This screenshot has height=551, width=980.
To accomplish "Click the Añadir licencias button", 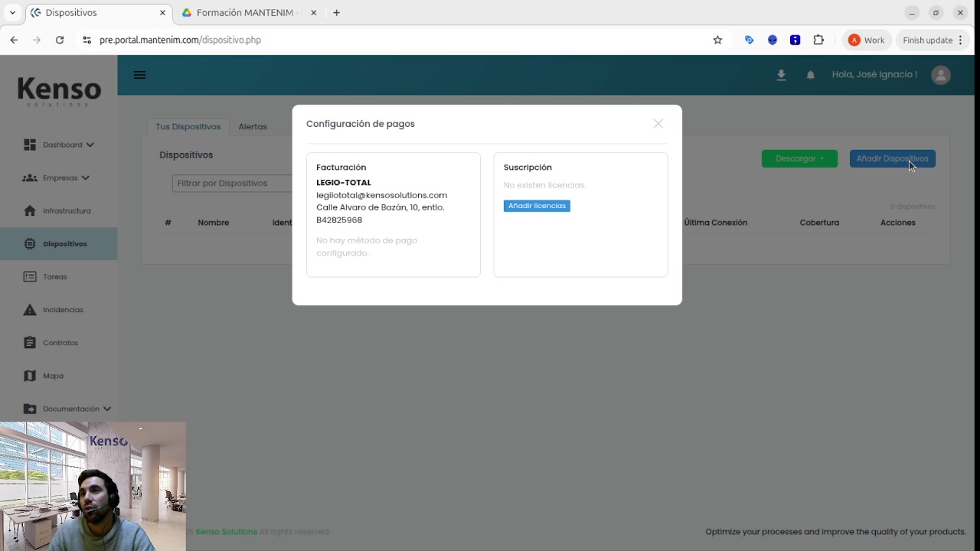I will tap(537, 206).
